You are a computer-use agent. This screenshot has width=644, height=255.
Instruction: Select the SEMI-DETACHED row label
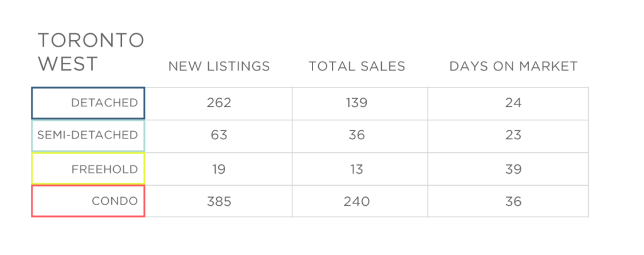point(88,135)
